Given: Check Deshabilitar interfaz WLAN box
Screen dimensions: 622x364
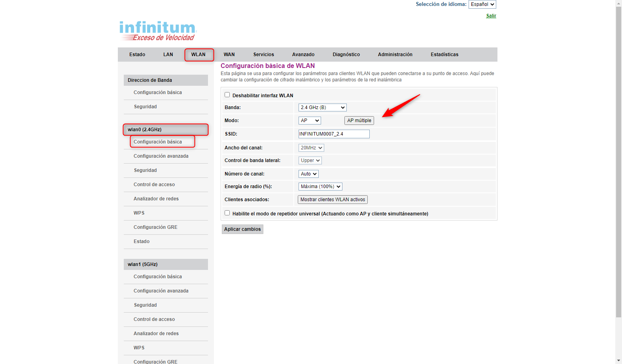Looking at the screenshot, I should (227, 95).
